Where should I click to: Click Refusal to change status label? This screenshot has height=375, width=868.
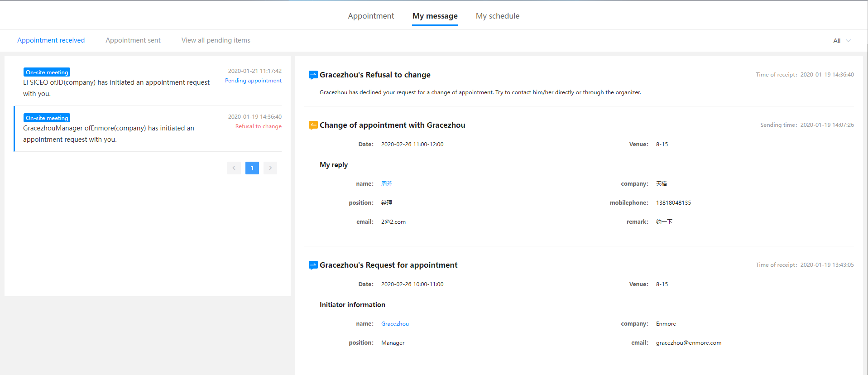pyautogui.click(x=258, y=126)
